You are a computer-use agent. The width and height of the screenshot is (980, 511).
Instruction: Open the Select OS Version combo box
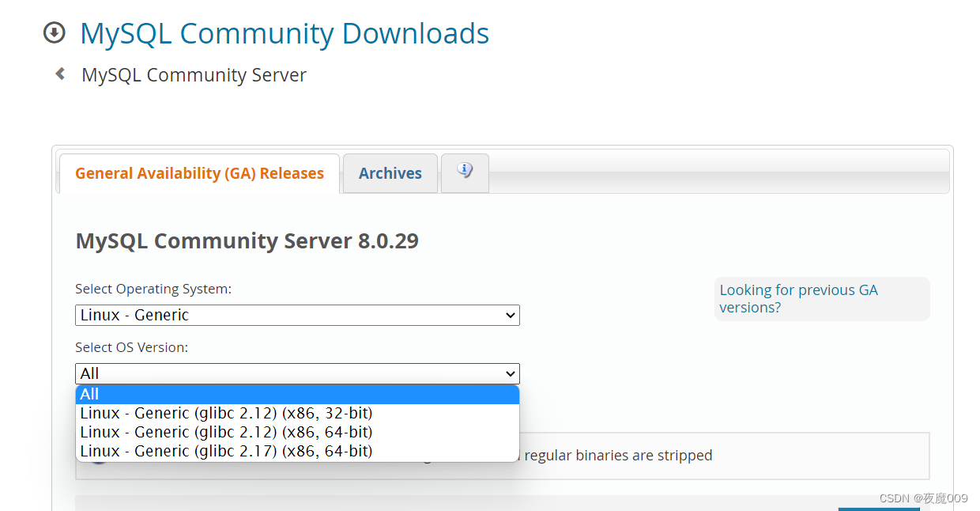pyautogui.click(x=297, y=373)
